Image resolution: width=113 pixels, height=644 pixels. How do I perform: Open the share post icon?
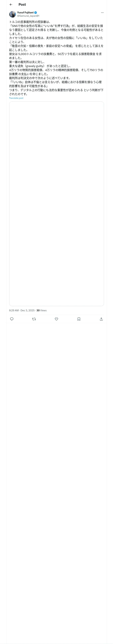pyautogui.click(x=101, y=319)
